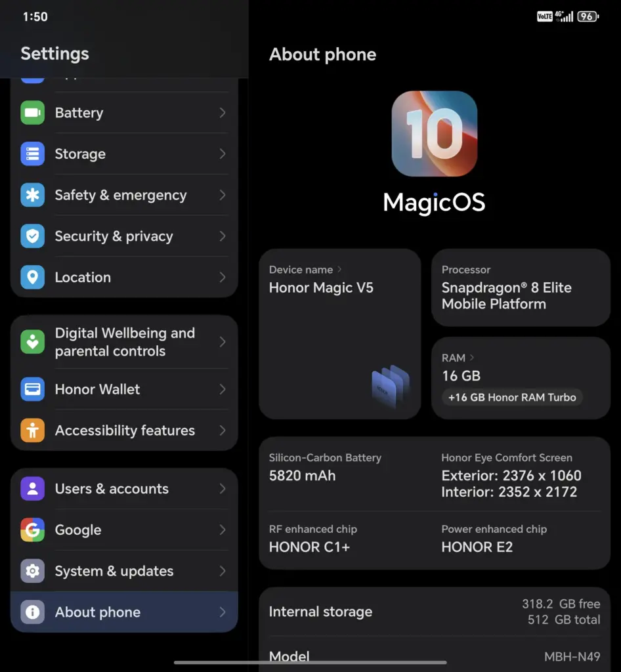
Task: Tap the Model MBH-N49 row
Action: click(434, 656)
